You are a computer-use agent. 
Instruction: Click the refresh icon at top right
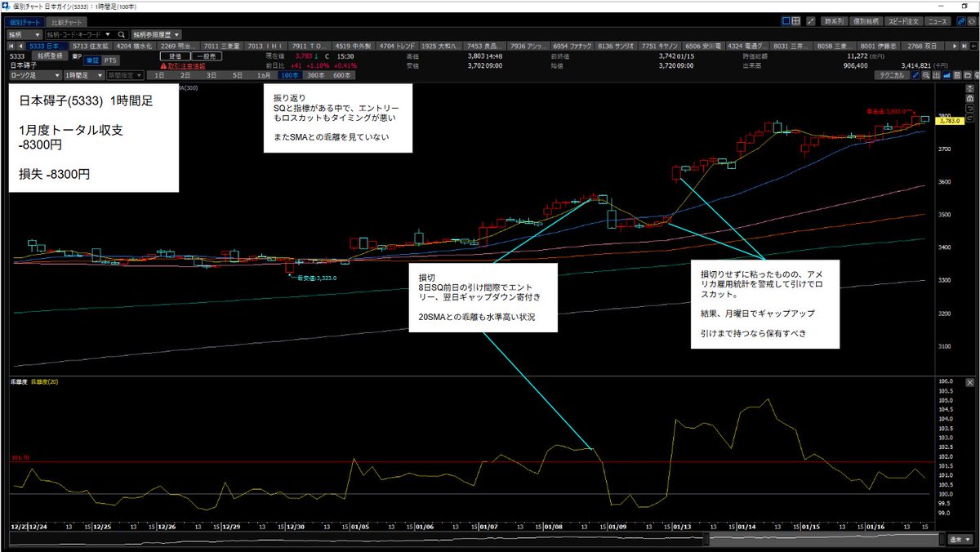971,22
